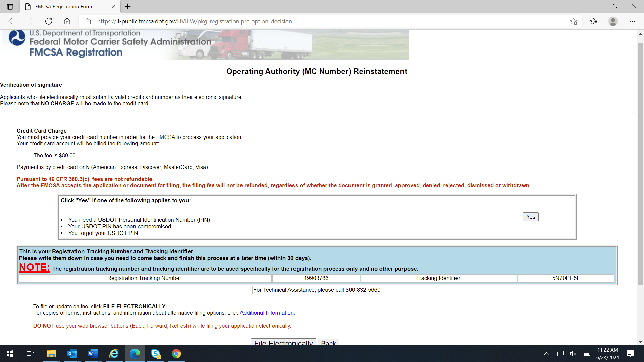Viewport: 644px width, 362px height.
Task: Show hidden system tray icons chevron
Action: click(x=546, y=354)
